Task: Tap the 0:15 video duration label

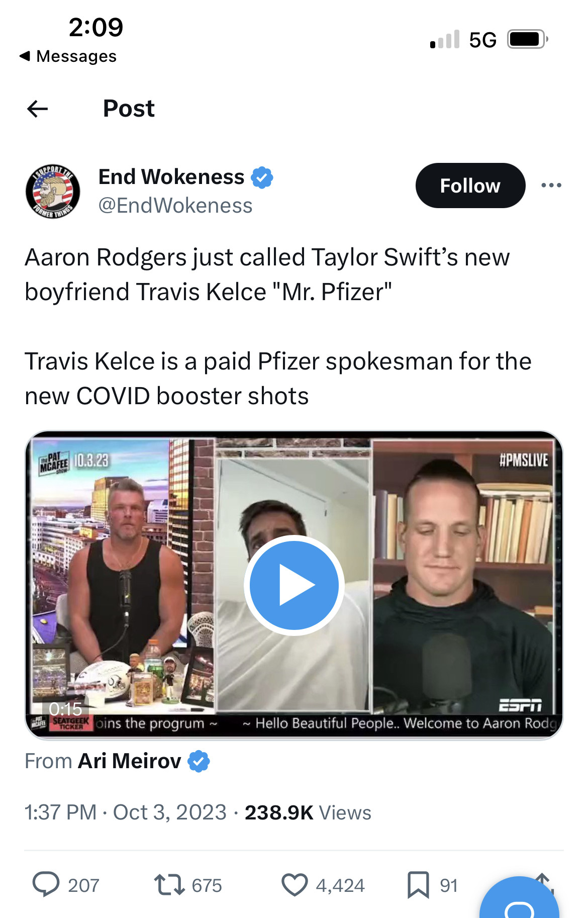Action: 65,709
